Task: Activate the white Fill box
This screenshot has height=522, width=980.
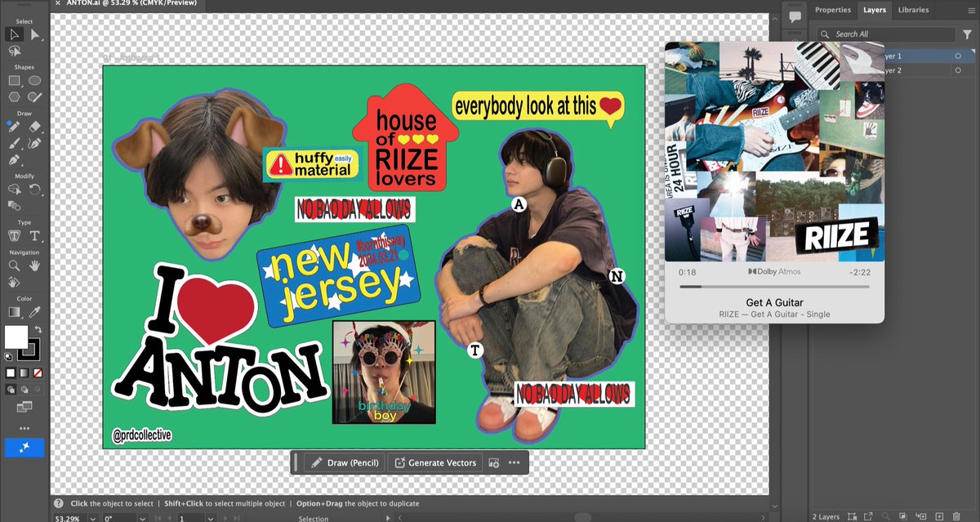Action: pos(16,337)
